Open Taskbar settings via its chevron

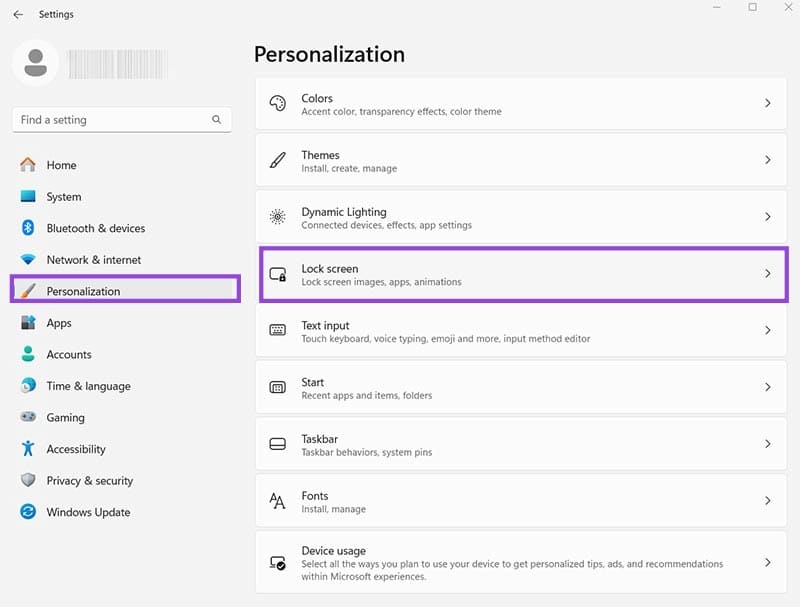[x=768, y=444]
